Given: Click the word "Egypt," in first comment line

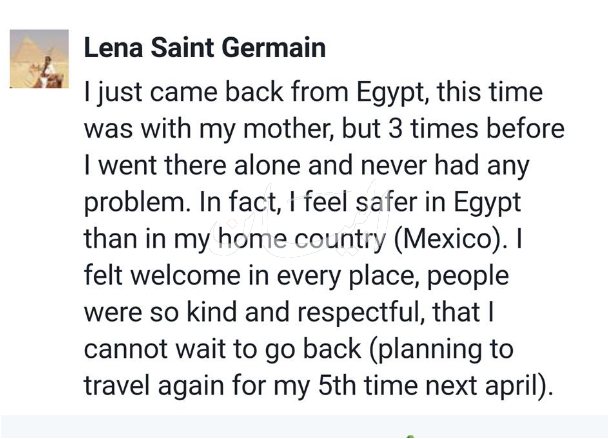Looking at the screenshot, I should pos(393,93).
